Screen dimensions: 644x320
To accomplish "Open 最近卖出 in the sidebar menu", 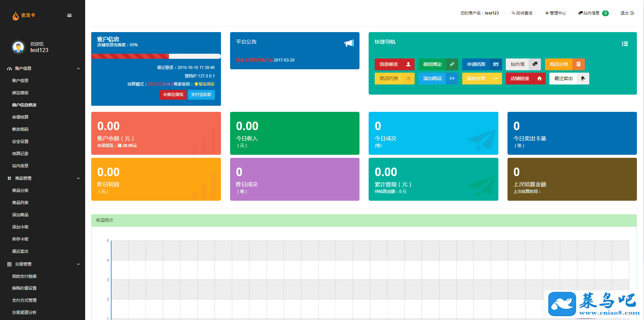I will (x=20, y=251).
